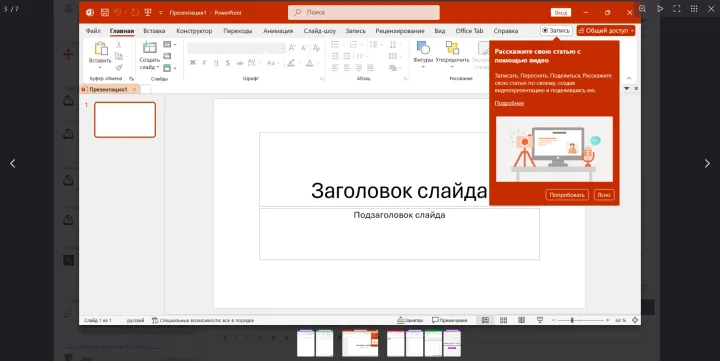
Task: Switch to slide sorter view icon
Action: coord(503,320)
